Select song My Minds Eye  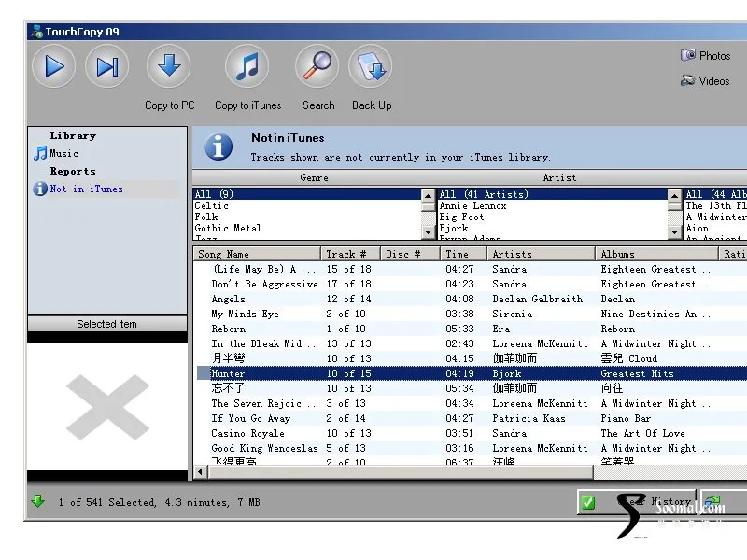(246, 314)
